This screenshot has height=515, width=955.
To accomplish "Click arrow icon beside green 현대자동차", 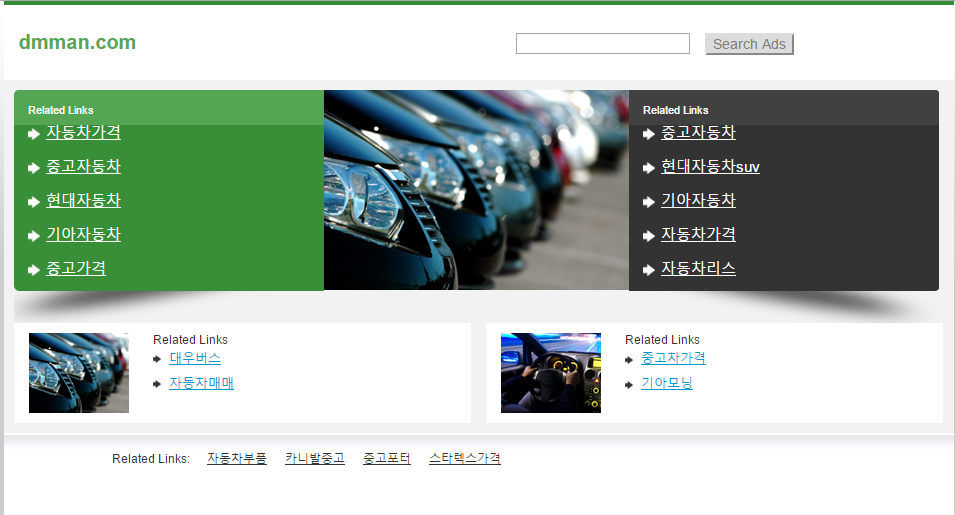I will click(33, 202).
